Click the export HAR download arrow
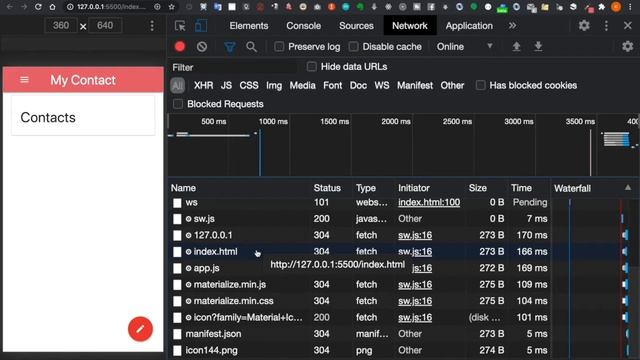The image size is (640, 360). [538, 47]
